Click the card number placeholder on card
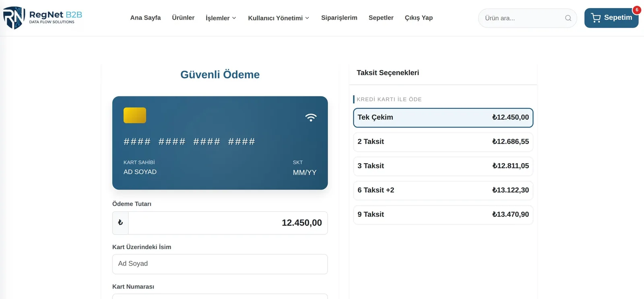The width and height of the screenshot is (644, 299). point(189,141)
